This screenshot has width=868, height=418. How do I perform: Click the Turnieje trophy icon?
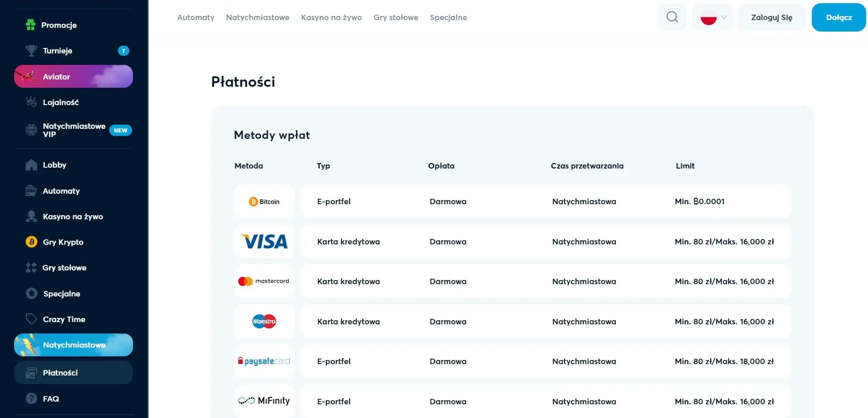(x=31, y=51)
